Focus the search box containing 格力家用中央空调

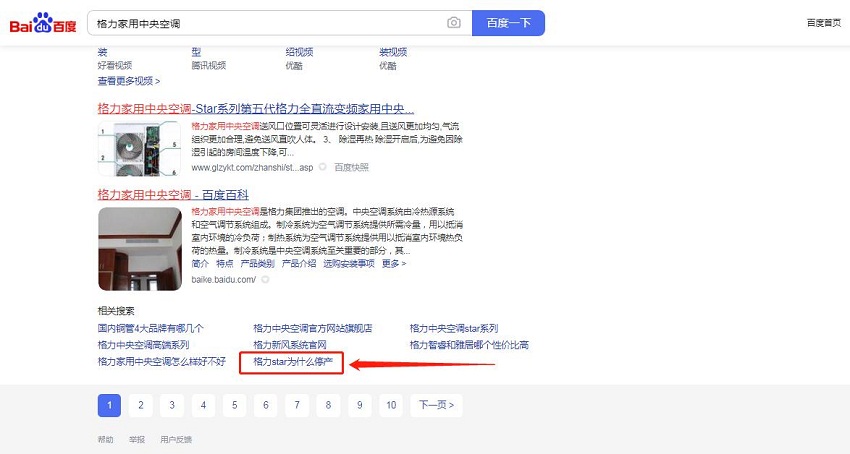280,23
